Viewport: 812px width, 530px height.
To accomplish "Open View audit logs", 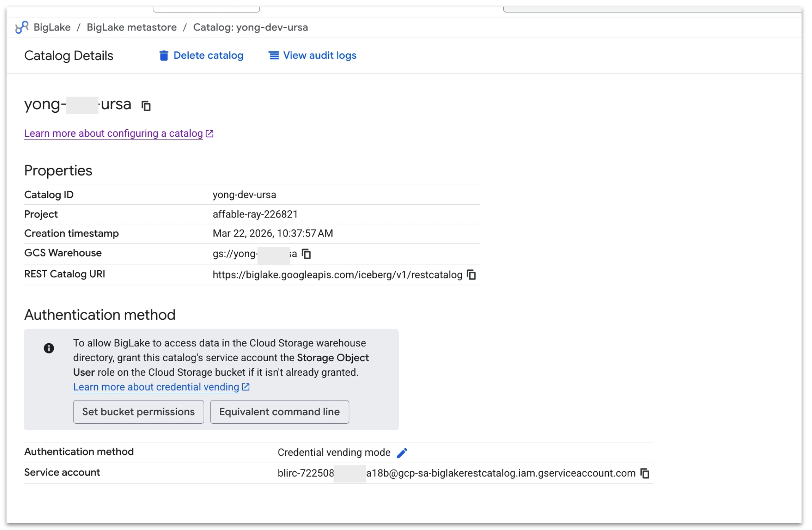I will pyautogui.click(x=319, y=56).
